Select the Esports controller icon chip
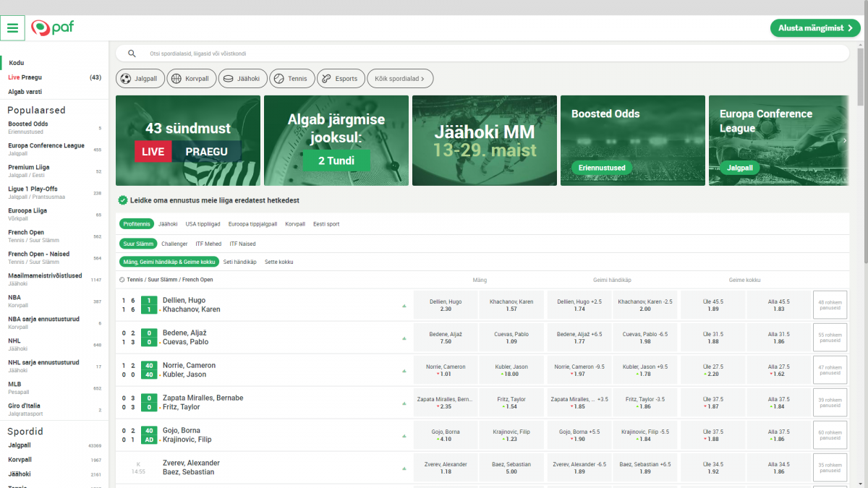868x488 pixels. (340, 79)
